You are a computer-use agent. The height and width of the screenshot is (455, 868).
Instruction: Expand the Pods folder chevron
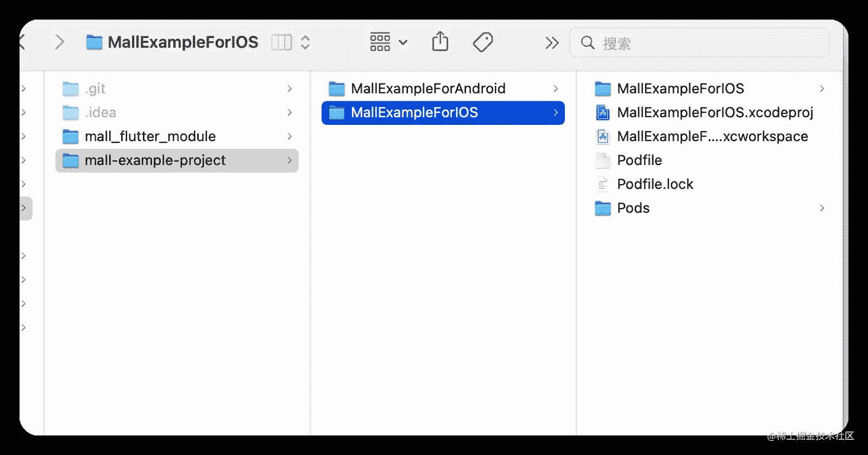click(822, 208)
